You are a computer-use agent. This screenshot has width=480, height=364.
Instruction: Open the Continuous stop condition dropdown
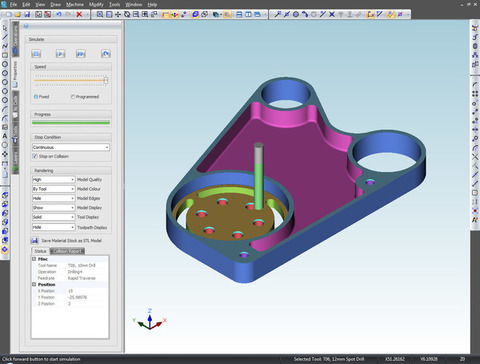[x=71, y=147]
